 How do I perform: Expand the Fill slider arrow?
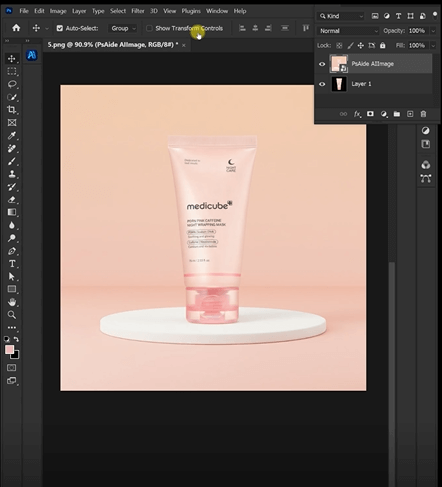pos(433,45)
